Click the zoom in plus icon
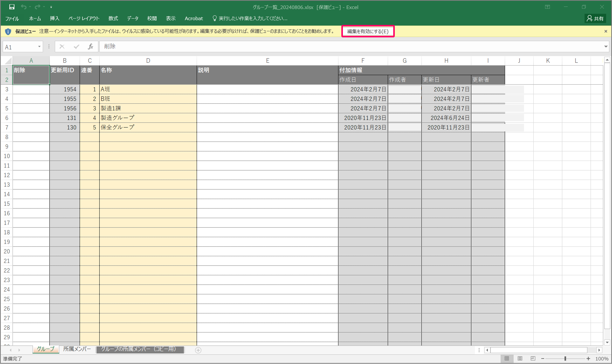612x364 pixels. [588, 358]
